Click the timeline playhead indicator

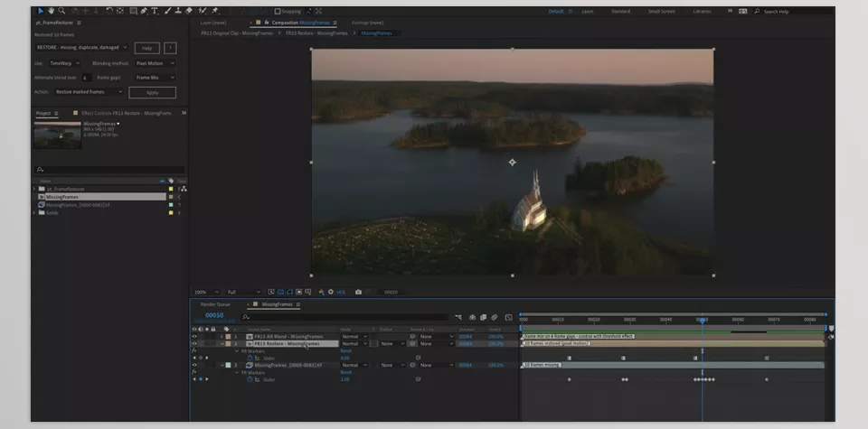[702, 321]
